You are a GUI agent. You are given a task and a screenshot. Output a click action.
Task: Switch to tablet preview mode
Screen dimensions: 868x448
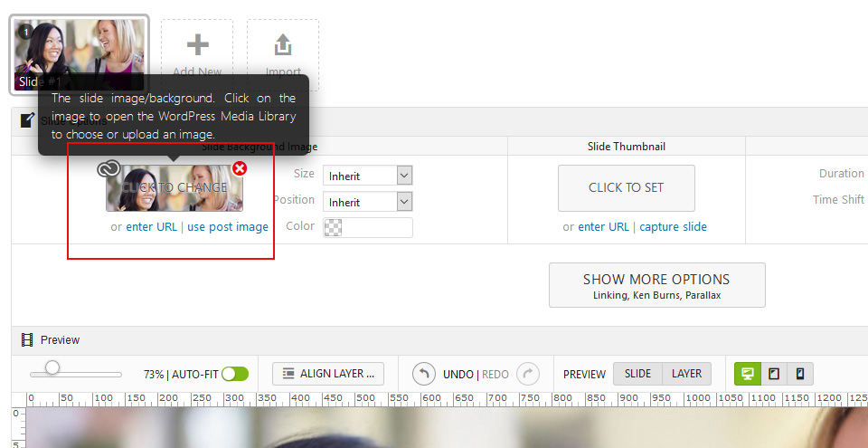[x=774, y=374]
